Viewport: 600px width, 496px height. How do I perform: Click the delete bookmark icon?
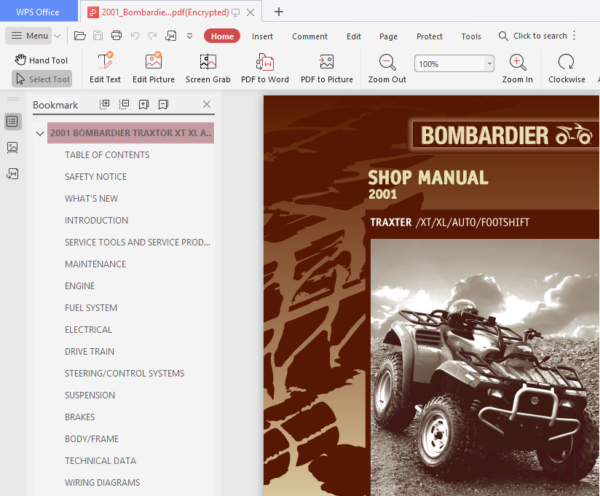point(163,104)
